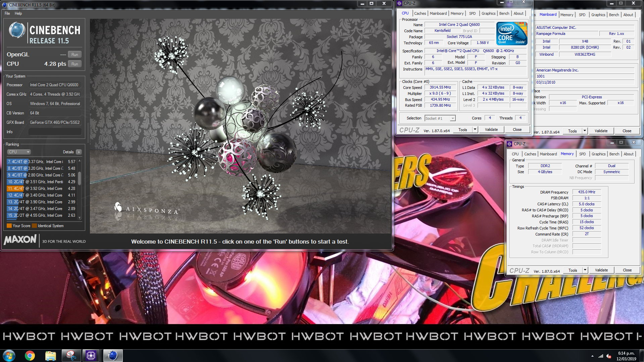Open the Bench tab in CPU-Z Mainboard window
The width and height of the screenshot is (644, 362).
pyautogui.click(x=614, y=15)
